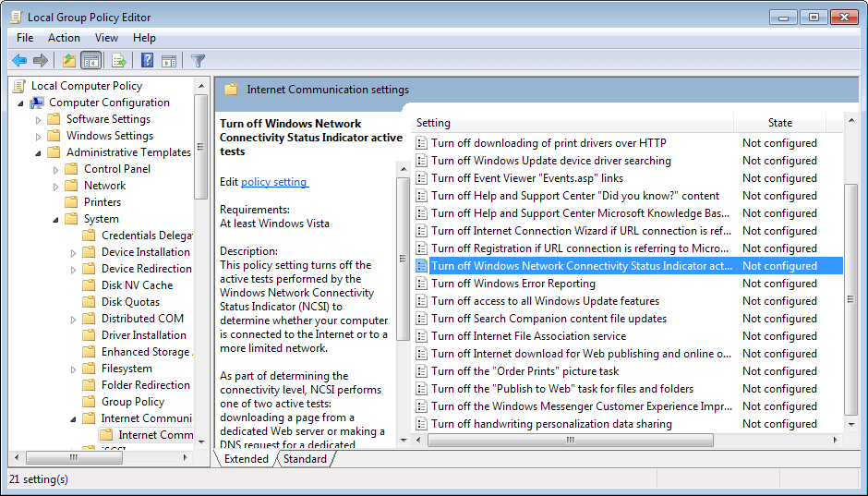Expand the Device Installation node
This screenshot has height=496, width=868.
(74, 253)
